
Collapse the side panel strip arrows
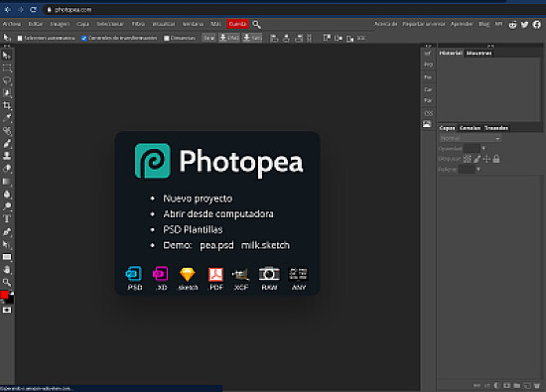(x=428, y=46)
